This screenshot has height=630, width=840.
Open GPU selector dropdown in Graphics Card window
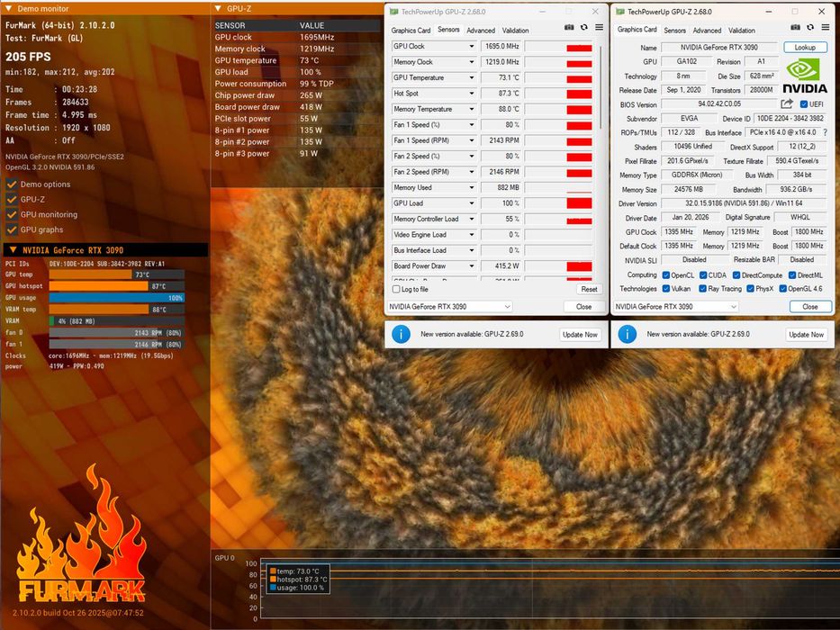click(676, 306)
